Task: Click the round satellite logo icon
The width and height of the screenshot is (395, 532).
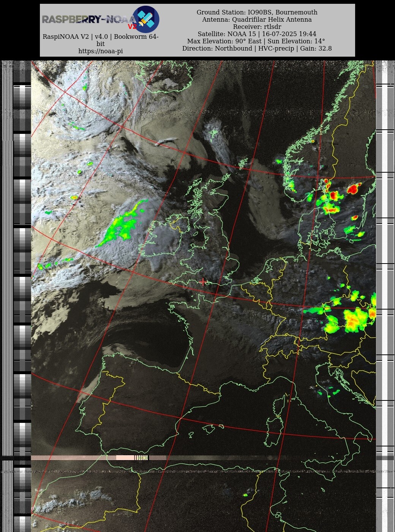Action: coord(146,19)
